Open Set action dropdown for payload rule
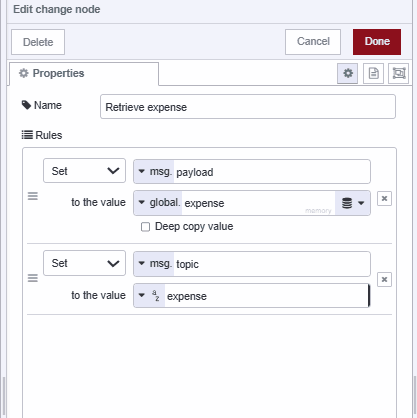Image resolution: width=417 pixels, height=418 pixels. point(84,171)
